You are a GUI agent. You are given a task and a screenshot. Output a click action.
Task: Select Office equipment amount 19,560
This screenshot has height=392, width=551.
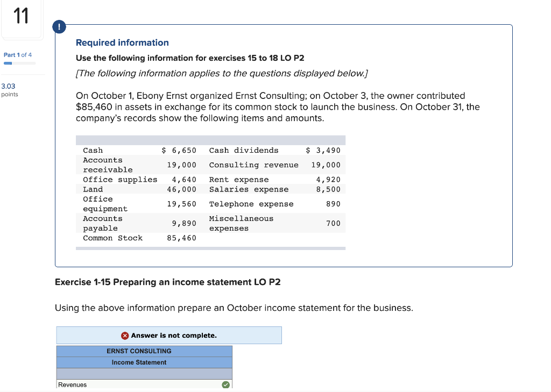click(181, 204)
